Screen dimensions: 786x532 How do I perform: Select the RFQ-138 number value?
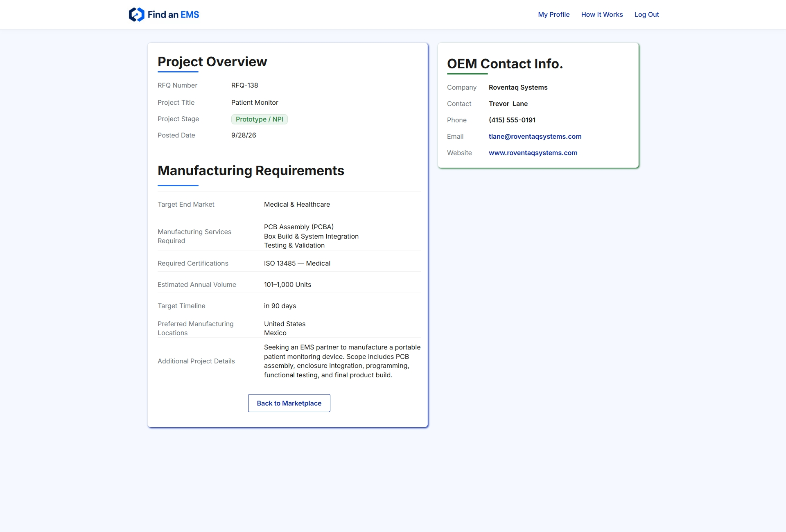point(244,85)
